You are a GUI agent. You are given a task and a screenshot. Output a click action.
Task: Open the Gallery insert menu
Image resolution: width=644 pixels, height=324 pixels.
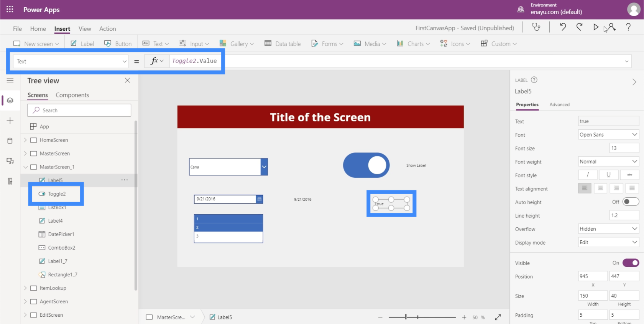[x=237, y=44]
